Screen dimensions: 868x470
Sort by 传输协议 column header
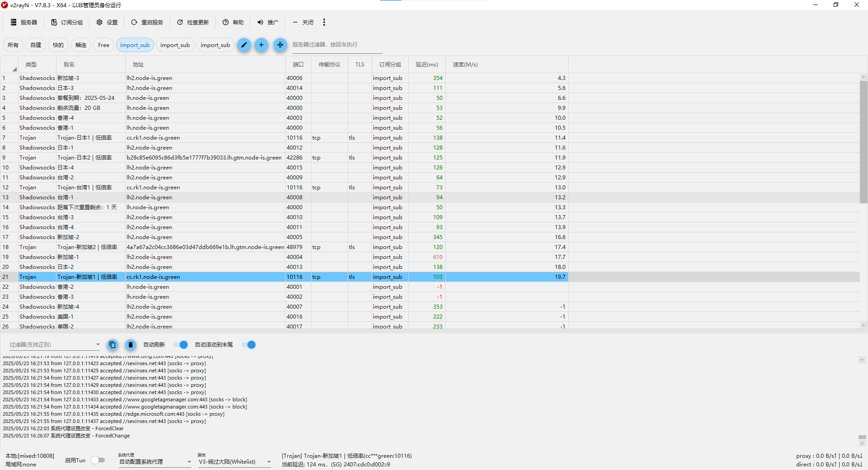tap(330, 65)
